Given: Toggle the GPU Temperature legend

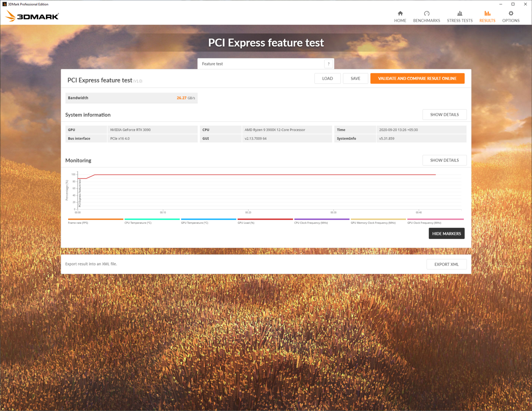Looking at the screenshot, I should (x=208, y=221).
